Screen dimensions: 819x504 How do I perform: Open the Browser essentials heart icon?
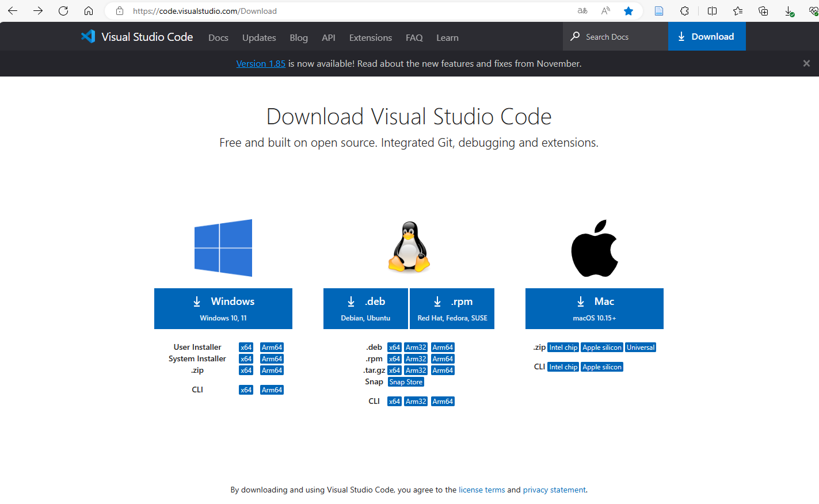pos(813,11)
